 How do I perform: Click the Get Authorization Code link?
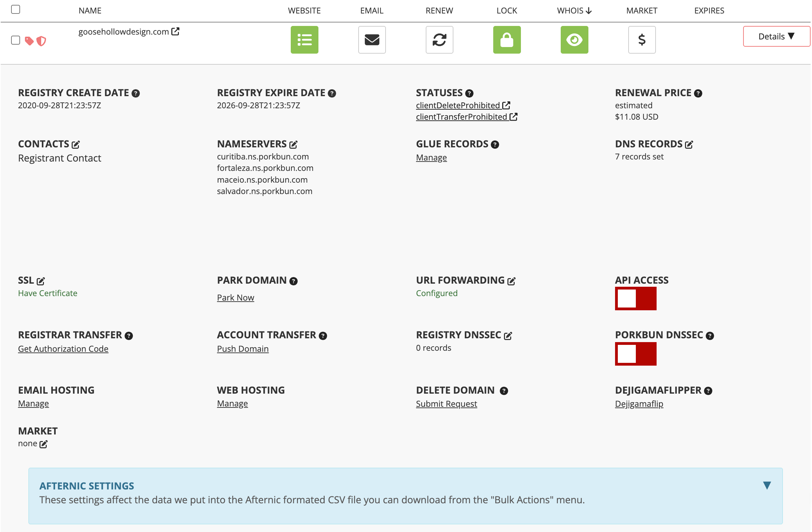click(x=63, y=349)
